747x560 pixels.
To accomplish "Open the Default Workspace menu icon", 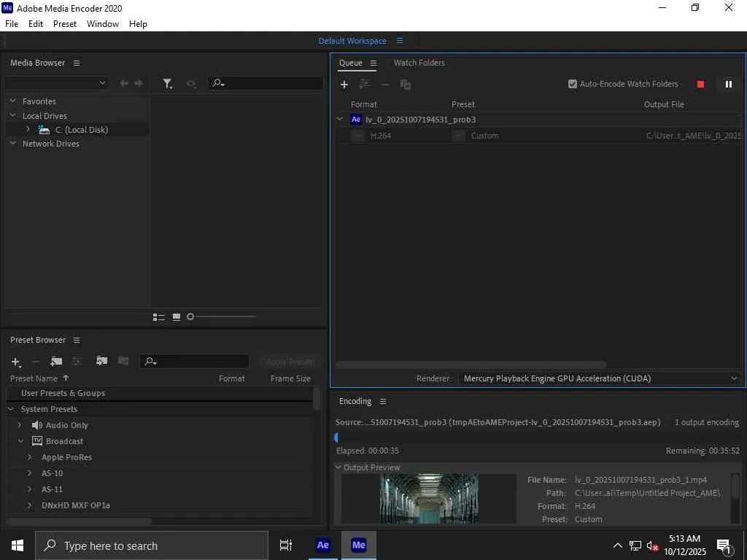I will (400, 41).
